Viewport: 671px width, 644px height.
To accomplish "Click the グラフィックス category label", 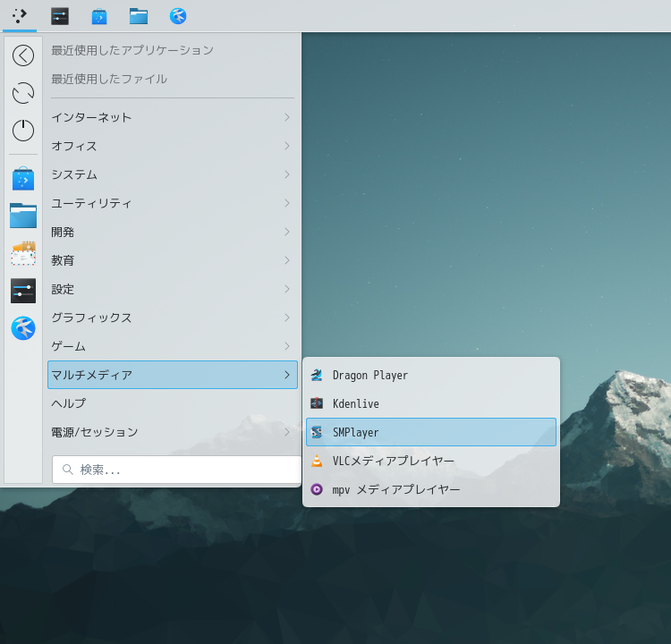I will [91, 318].
